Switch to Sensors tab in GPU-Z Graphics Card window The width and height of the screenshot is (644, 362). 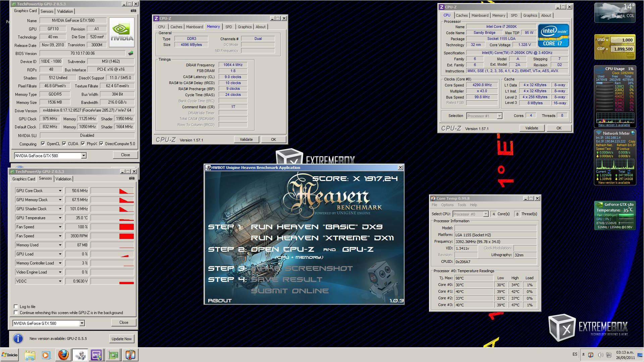click(x=47, y=11)
